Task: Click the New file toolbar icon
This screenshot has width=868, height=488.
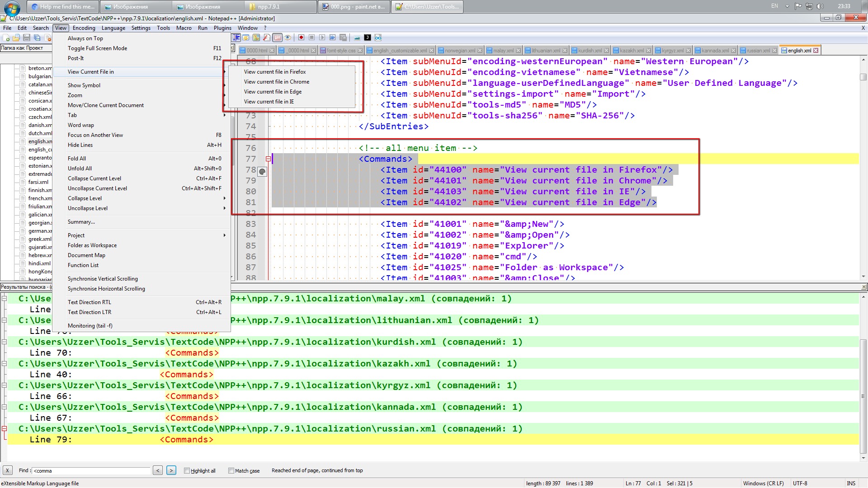Action: 7,38
